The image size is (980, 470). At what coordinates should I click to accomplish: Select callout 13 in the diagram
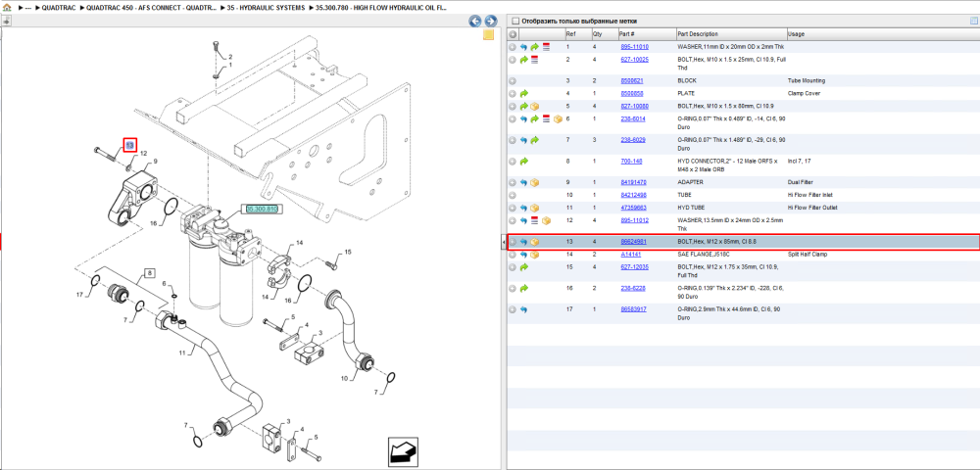pyautogui.click(x=130, y=146)
